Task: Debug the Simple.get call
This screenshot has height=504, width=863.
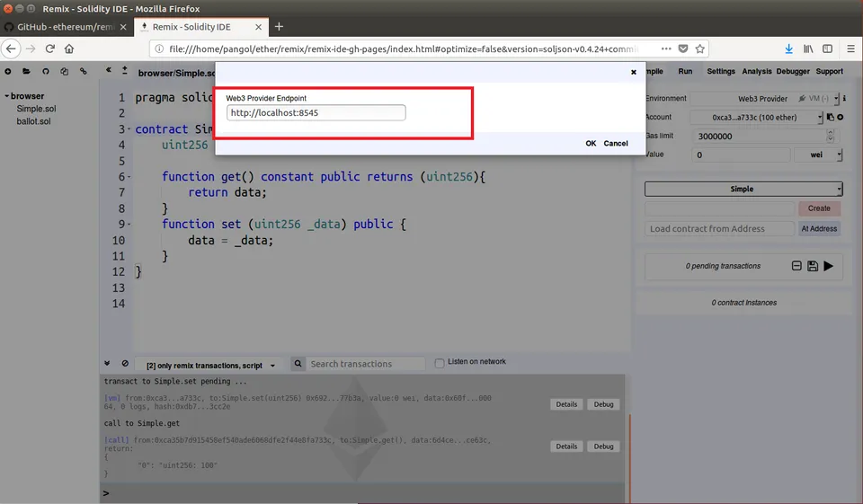Action: coord(603,447)
